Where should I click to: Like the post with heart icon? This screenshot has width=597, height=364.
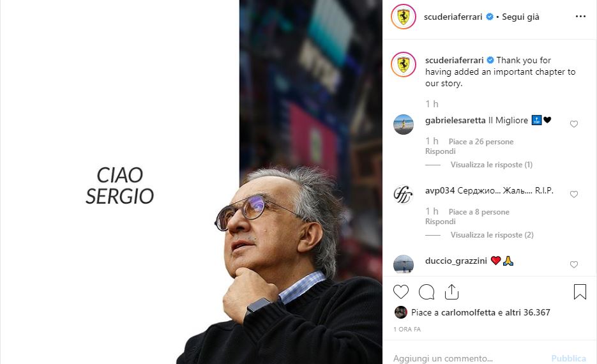point(400,292)
